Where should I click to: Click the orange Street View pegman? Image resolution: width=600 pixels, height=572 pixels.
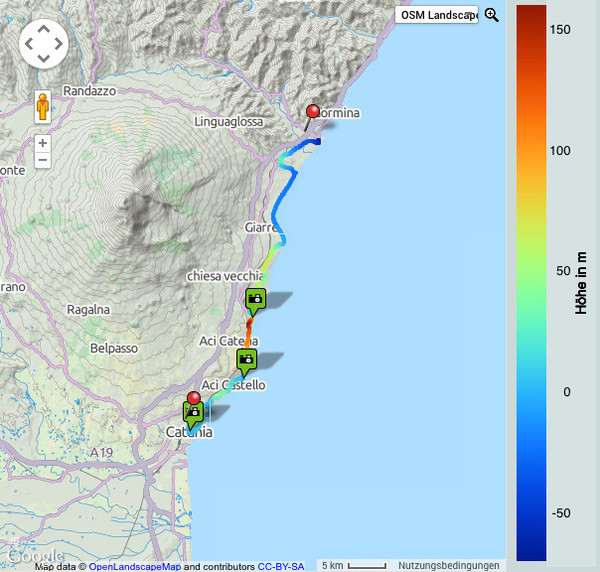[x=43, y=105]
